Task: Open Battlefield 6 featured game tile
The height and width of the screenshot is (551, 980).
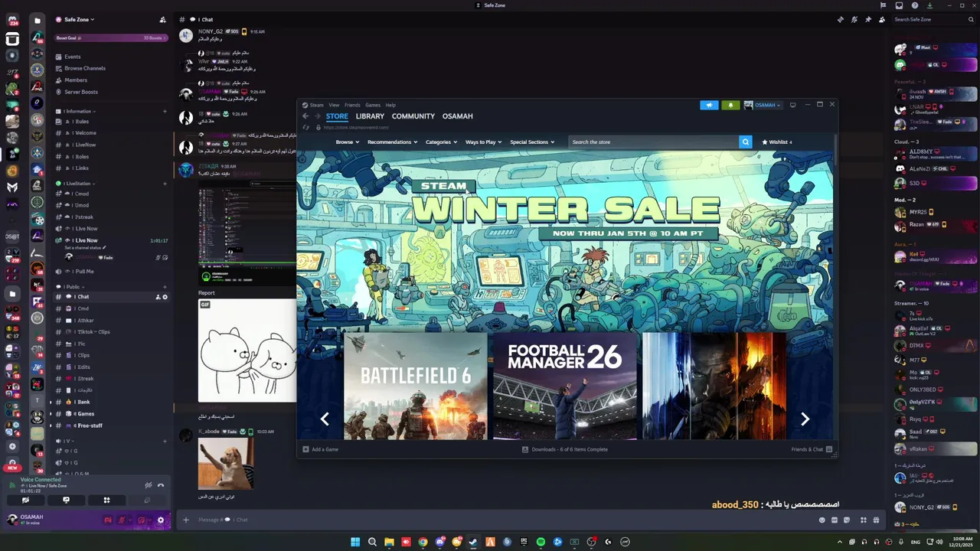Action: [x=415, y=386]
